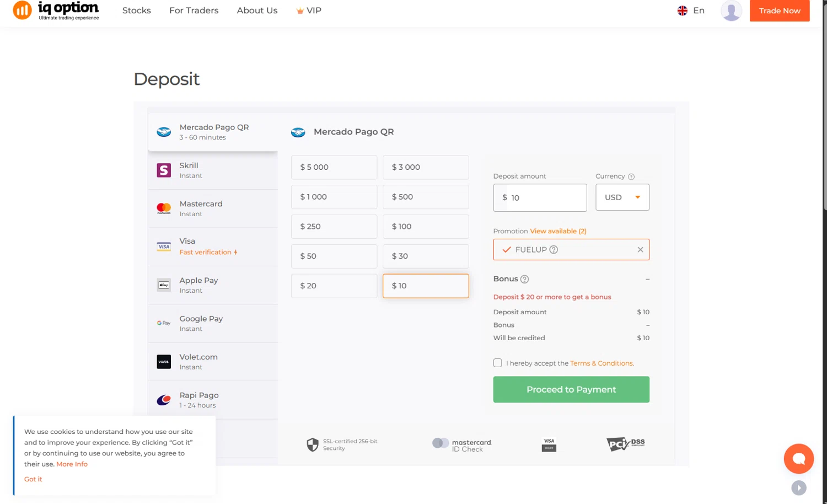Remove the FUELUP promo code
Screen dimensions: 827x504
click(640, 250)
